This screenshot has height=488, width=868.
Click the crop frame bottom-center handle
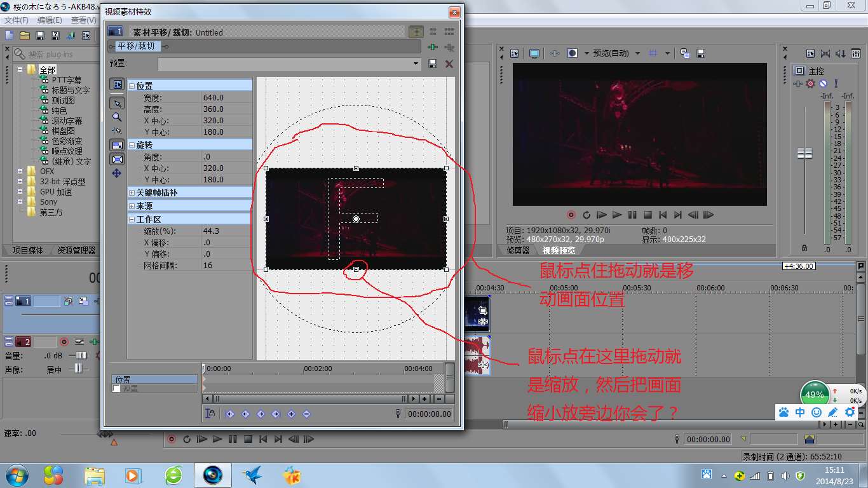356,269
